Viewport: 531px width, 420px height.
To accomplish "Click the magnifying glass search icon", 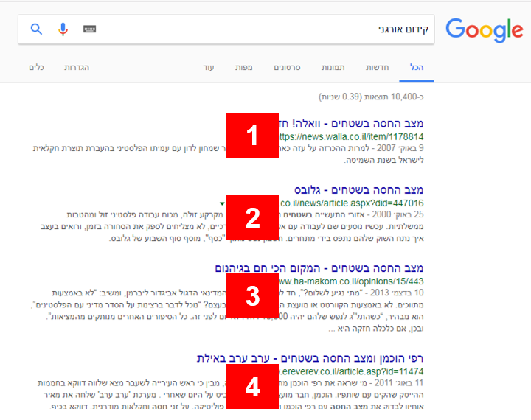I will [36, 29].
